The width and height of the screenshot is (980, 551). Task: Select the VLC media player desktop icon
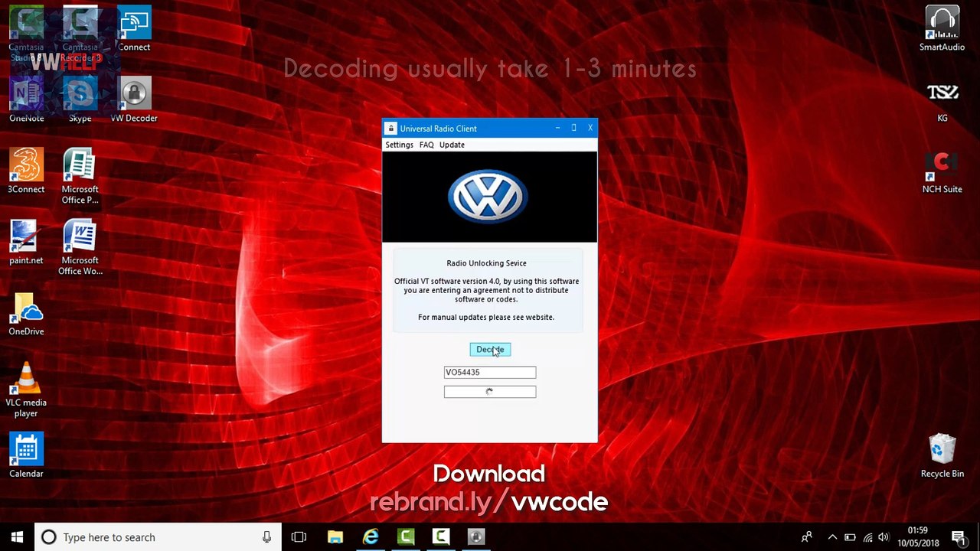tap(26, 390)
